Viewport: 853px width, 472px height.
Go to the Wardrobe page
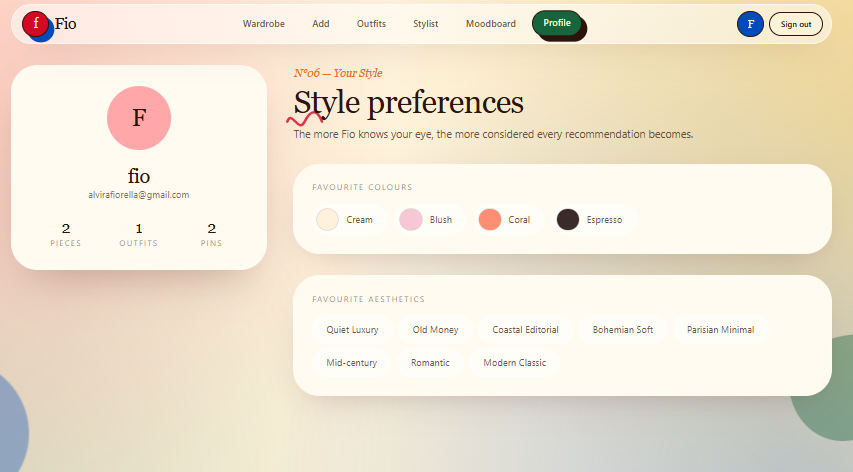coord(263,24)
